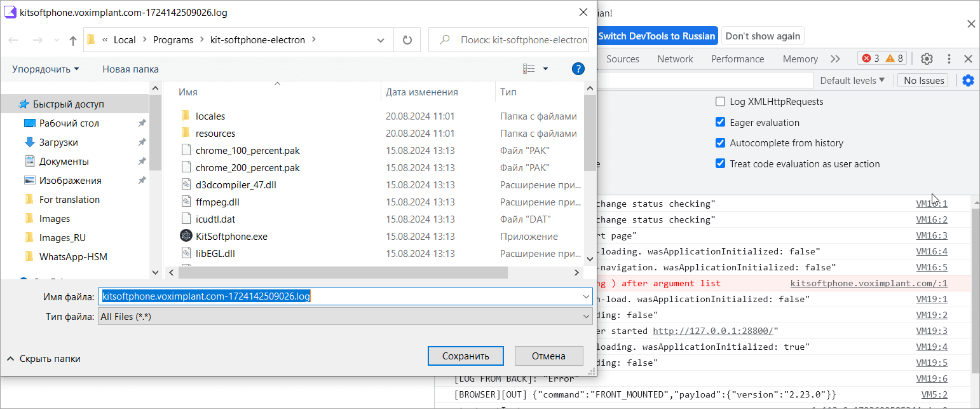
Task: Expand the Имя файла dropdown
Action: (587, 296)
